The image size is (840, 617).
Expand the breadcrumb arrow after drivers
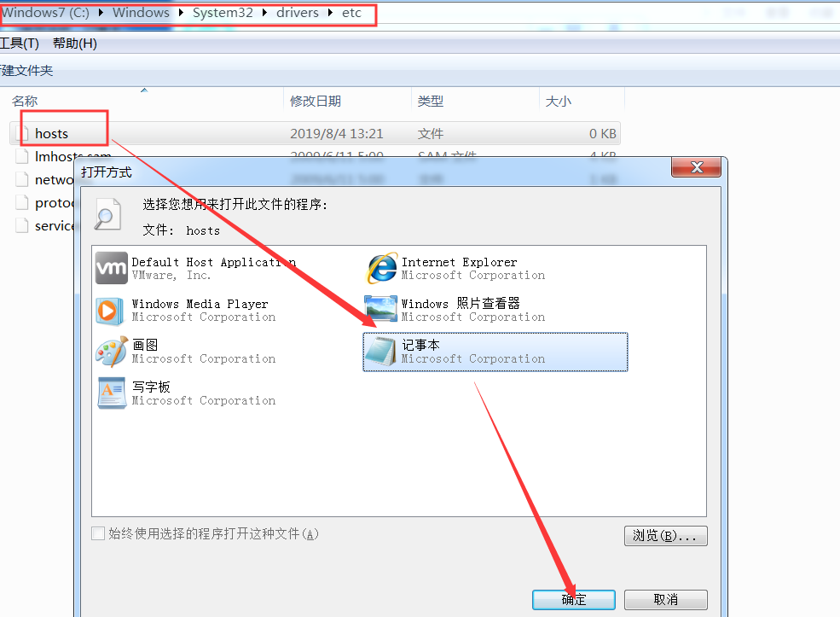[333, 15]
